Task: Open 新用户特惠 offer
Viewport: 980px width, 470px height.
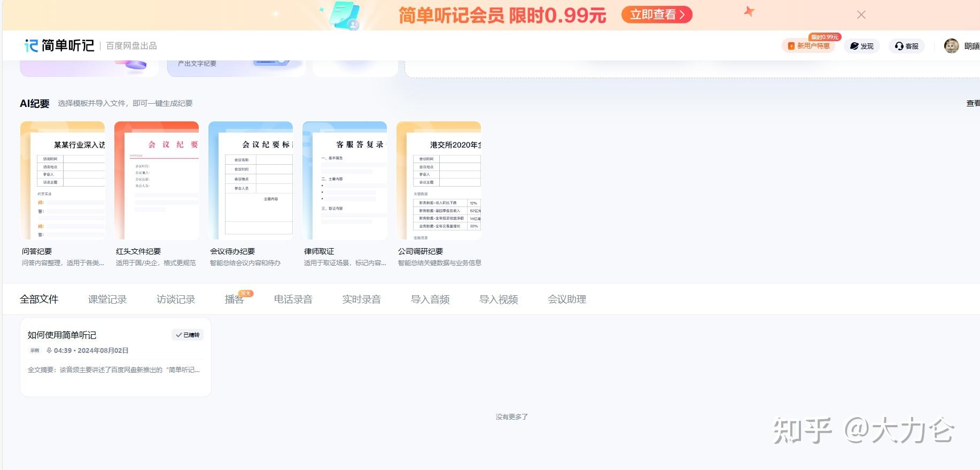Action: click(808, 46)
